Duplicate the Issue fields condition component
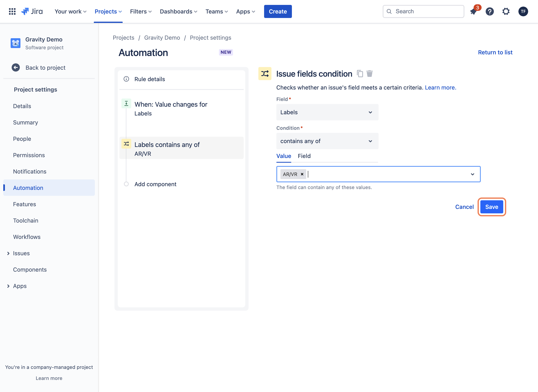 (x=360, y=74)
